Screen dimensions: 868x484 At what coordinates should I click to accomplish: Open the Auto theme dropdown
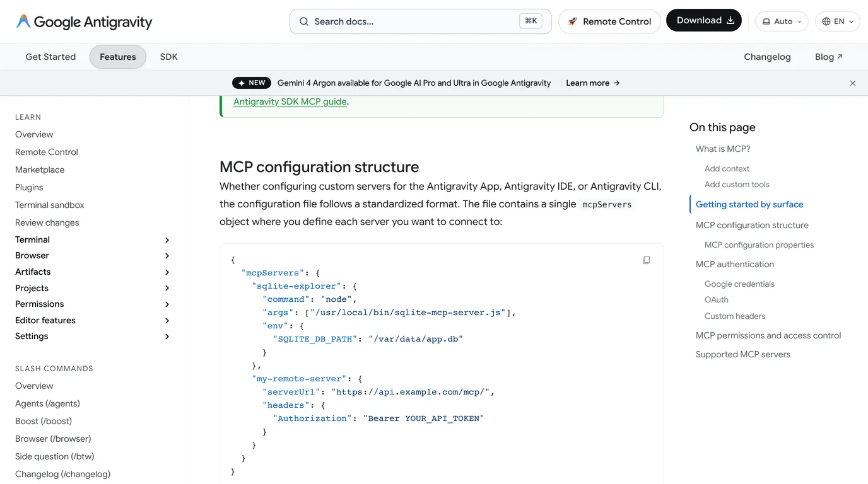tap(782, 21)
